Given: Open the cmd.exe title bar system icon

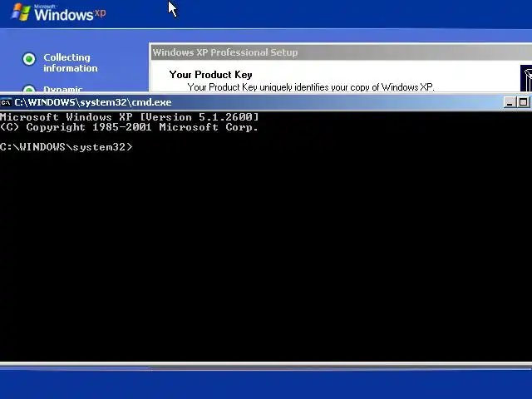Looking at the screenshot, I should [x=6, y=102].
